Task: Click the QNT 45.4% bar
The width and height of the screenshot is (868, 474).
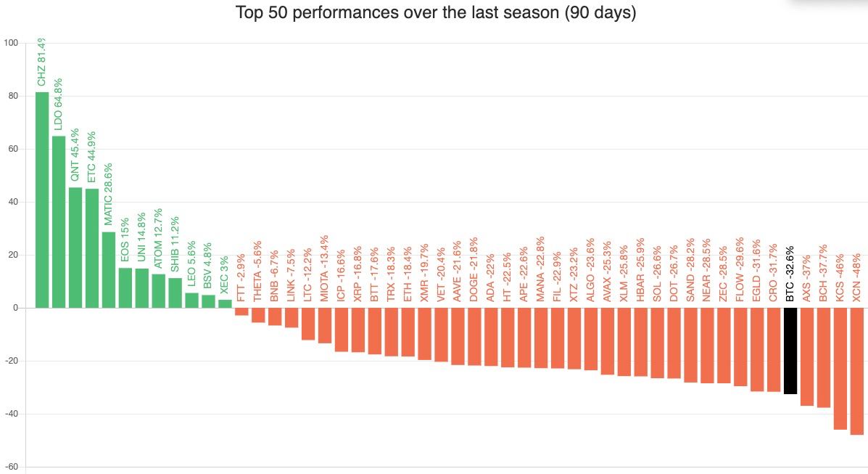Action: tap(75, 248)
